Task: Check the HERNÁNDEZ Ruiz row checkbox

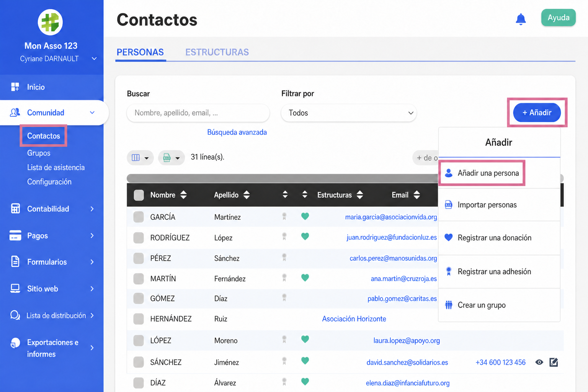Action: (139, 319)
